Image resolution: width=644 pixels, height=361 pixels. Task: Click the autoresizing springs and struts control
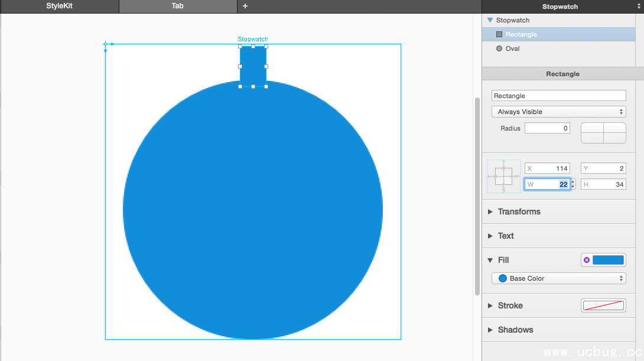503,176
